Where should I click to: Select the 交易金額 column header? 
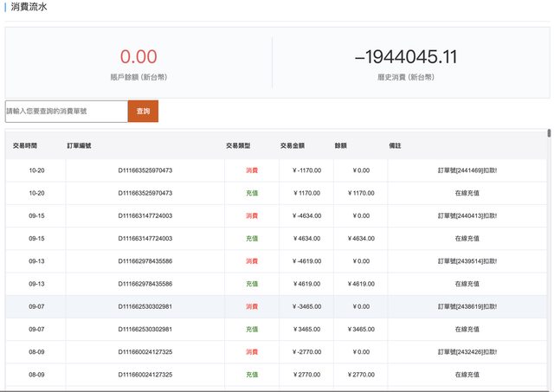click(293, 146)
